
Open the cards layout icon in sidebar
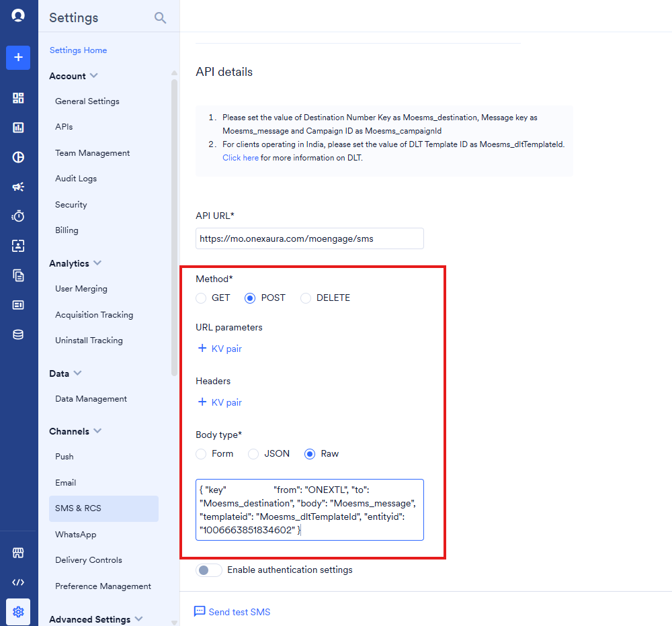coord(18,305)
